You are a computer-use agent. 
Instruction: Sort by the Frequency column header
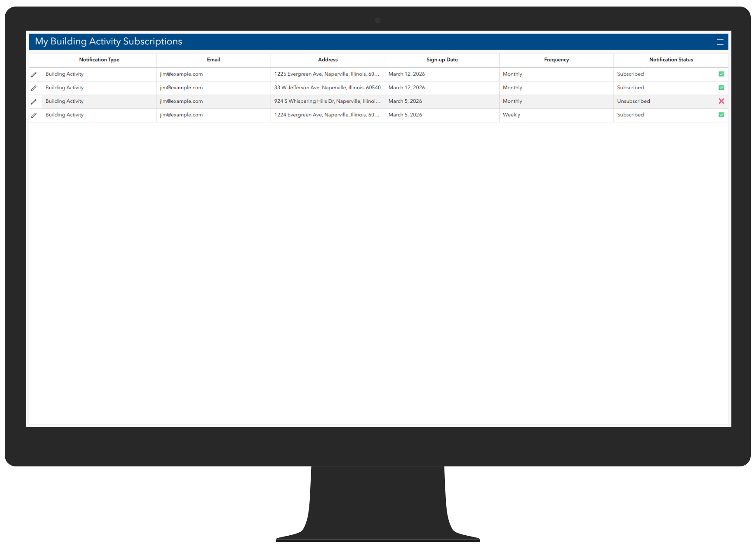(x=556, y=60)
